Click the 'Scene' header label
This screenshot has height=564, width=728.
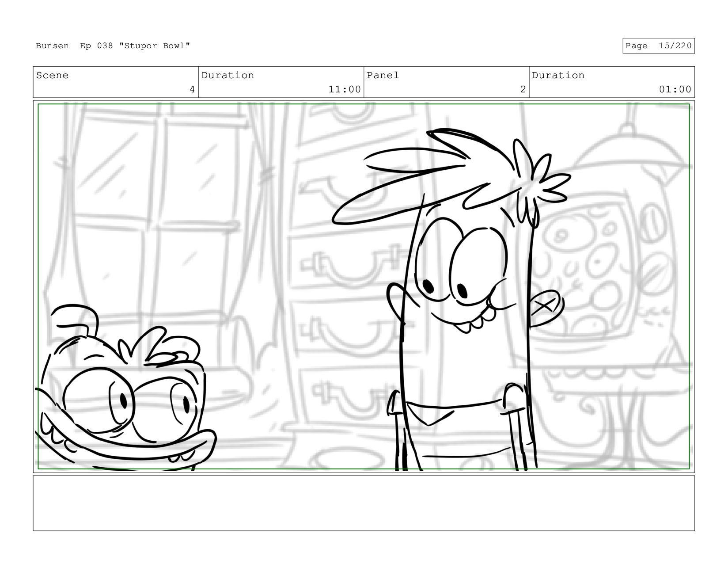(52, 76)
